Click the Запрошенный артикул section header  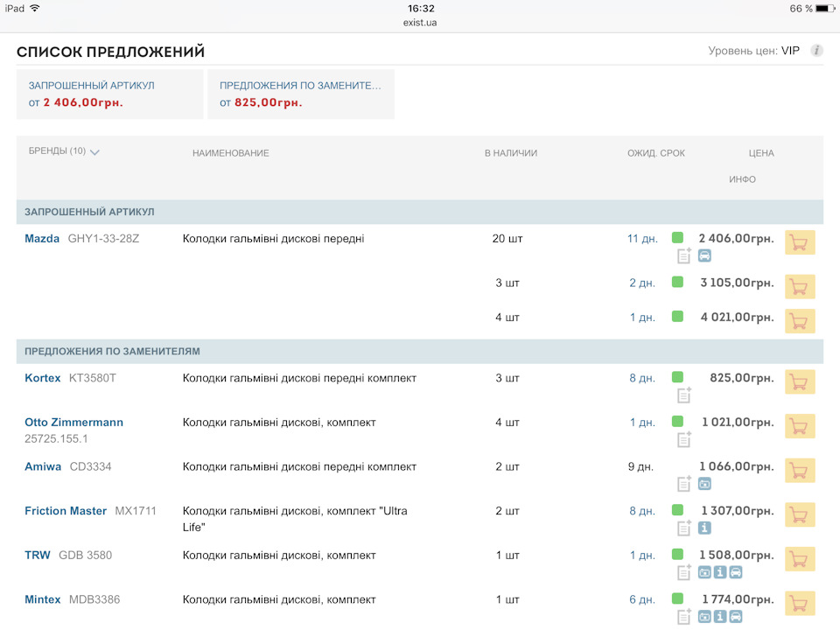(x=420, y=212)
